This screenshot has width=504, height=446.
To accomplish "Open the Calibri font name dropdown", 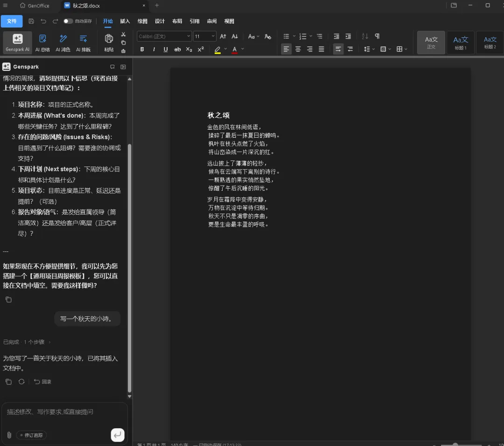I will pos(164,36).
